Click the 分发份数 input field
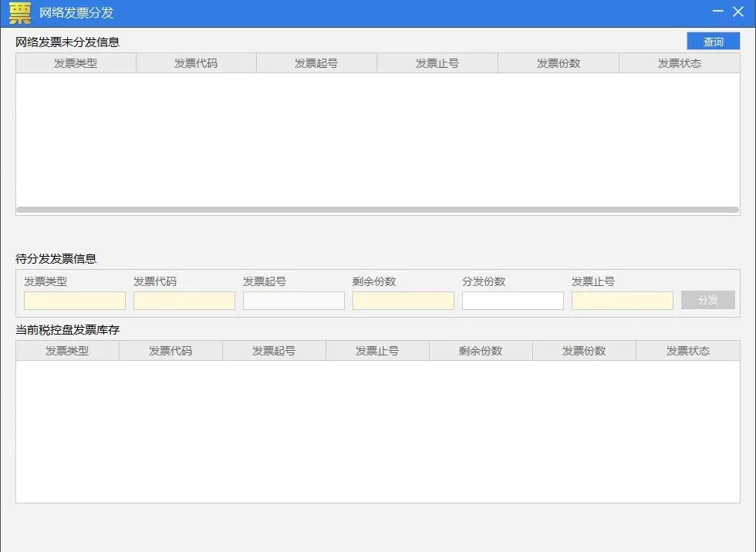This screenshot has width=756, height=552. coord(512,301)
